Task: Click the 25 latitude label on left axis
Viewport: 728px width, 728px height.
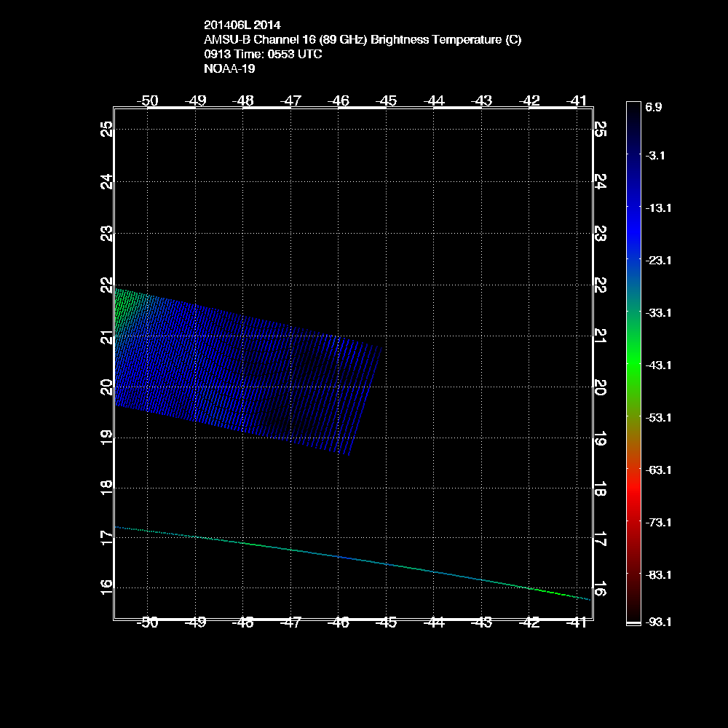Action: [x=108, y=130]
